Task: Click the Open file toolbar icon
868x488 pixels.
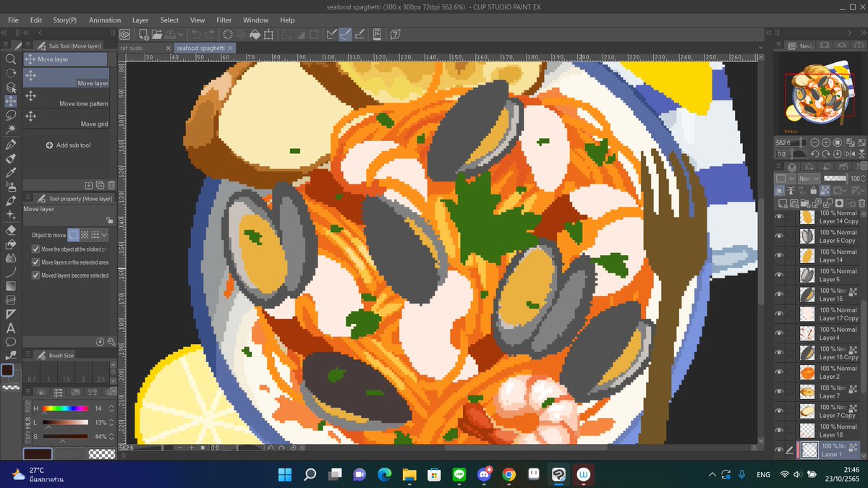Action: pos(157,34)
